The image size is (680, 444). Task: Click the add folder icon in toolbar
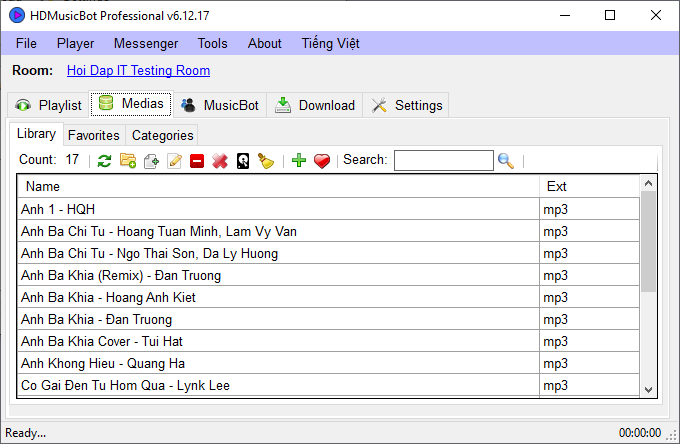[128, 161]
